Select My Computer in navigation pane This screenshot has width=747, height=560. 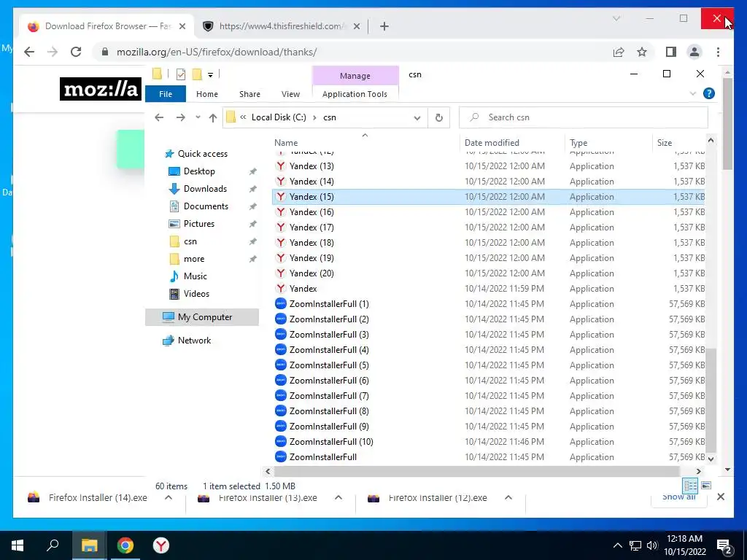click(x=202, y=317)
